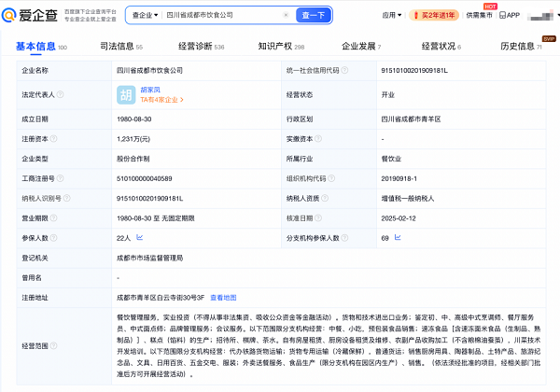Switch to the 司法信息 tab
This screenshot has height=392, width=560.
click(x=120, y=46)
